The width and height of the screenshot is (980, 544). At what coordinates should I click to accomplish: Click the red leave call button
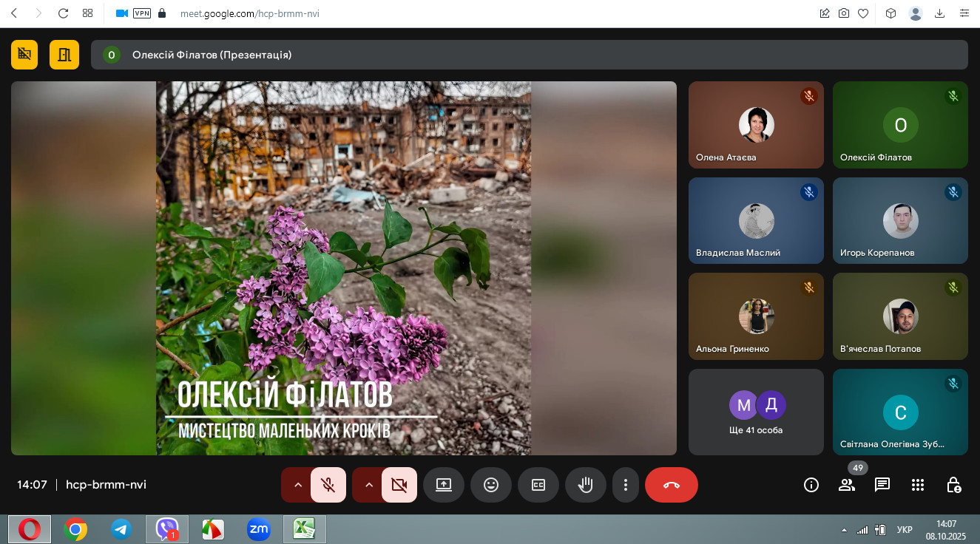tap(671, 485)
